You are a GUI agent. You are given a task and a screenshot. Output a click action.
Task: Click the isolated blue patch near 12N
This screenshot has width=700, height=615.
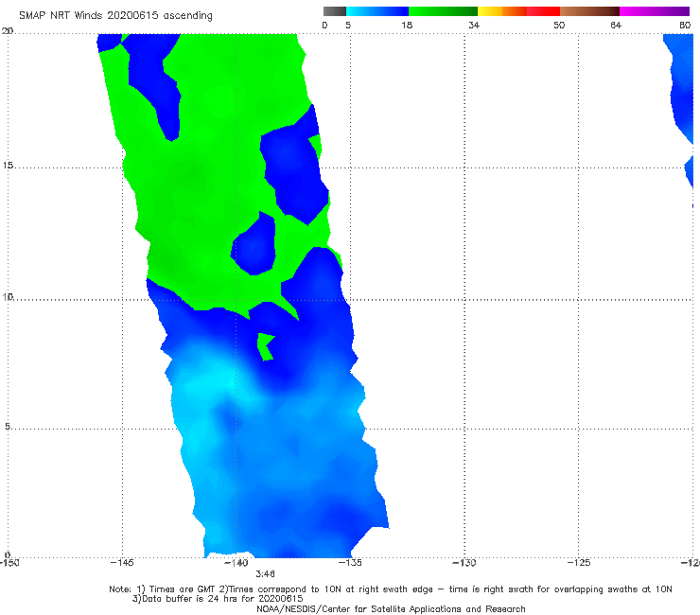pyautogui.click(x=254, y=245)
